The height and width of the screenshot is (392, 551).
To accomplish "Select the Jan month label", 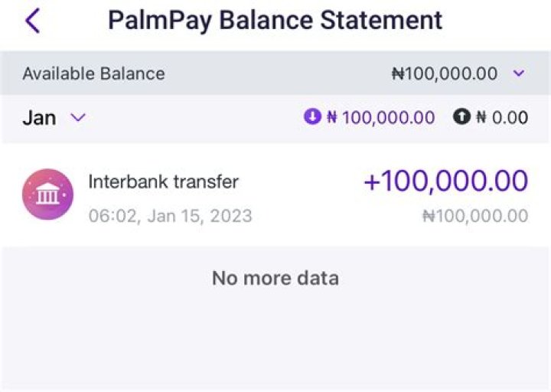I will [x=39, y=117].
